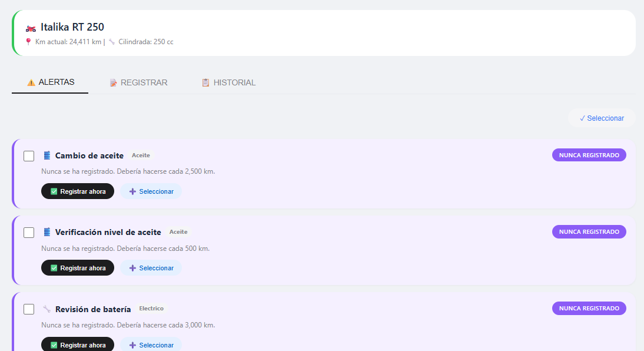
Task: Click the wrench icon beside Revisión de batería
Action: pyautogui.click(x=47, y=309)
